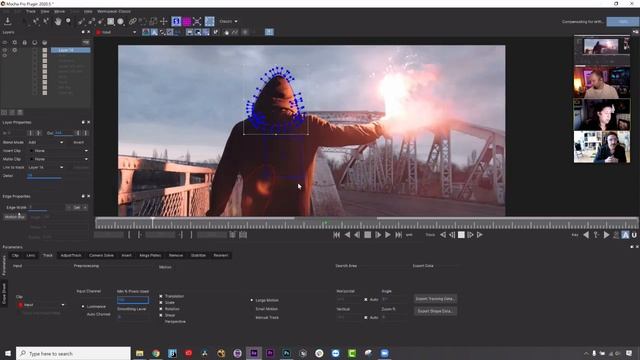Open the Classic workspace layout dropdown
Image resolution: width=640 pixels, height=360 pixels.
pos(229,21)
